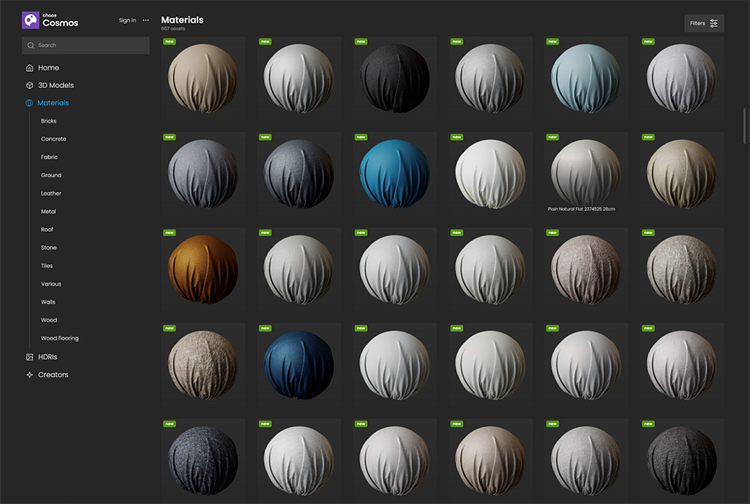Screen dimensions: 750x504
Task: Select Ground material category
Action: pyautogui.click(x=51, y=175)
